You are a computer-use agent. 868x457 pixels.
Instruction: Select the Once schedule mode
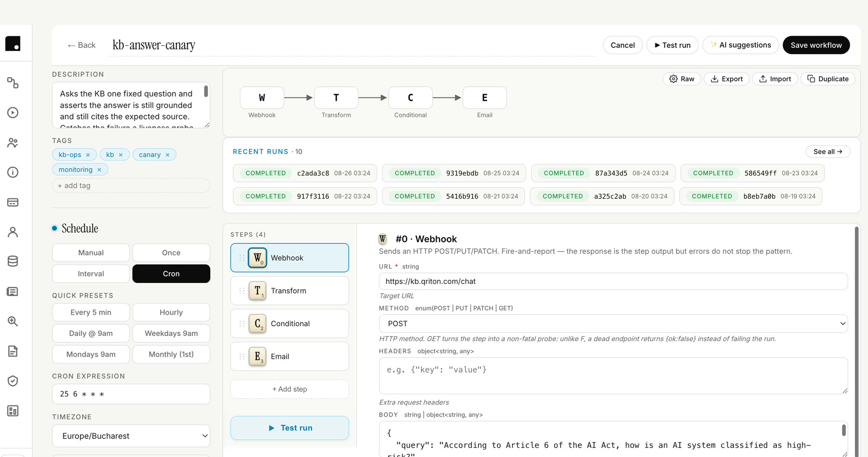[171, 253]
